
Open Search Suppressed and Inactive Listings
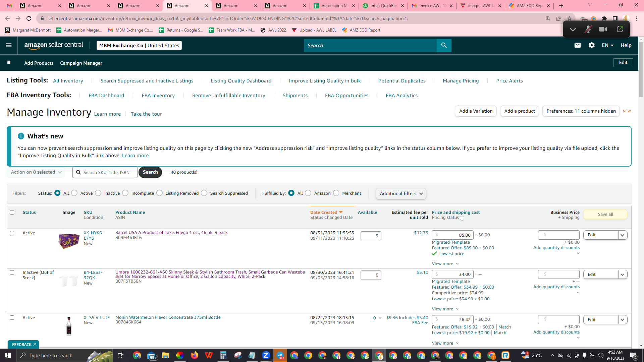[147, 81]
